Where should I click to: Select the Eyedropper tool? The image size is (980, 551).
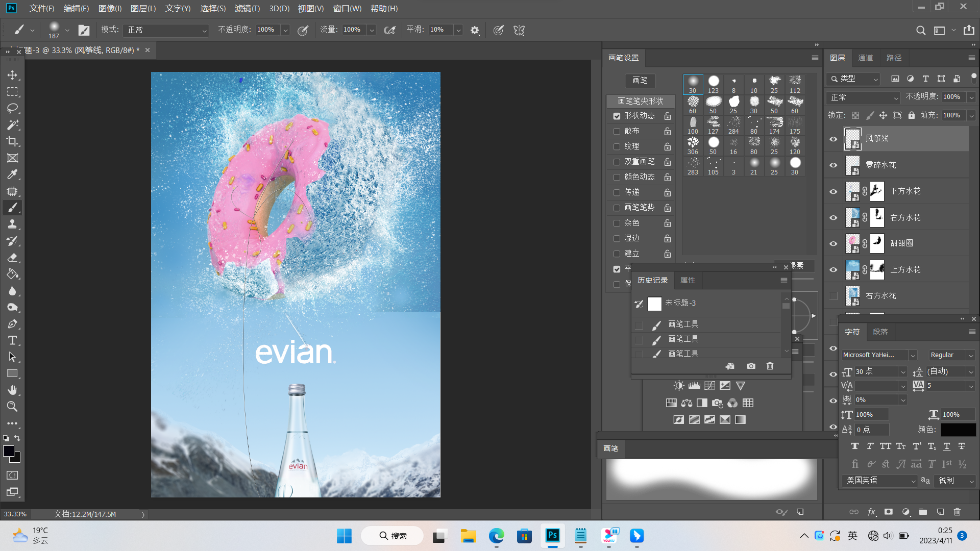coord(12,174)
